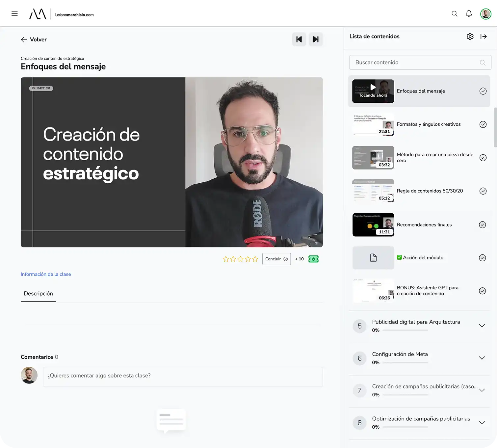Skip to the next lesson
Image resolution: width=498 pixels, height=448 pixels.
315,40
